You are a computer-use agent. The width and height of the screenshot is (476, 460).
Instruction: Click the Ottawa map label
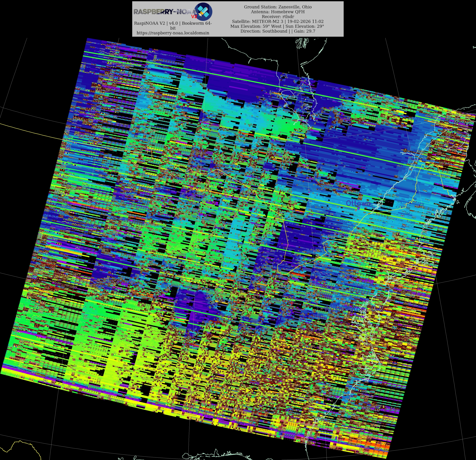point(358,203)
